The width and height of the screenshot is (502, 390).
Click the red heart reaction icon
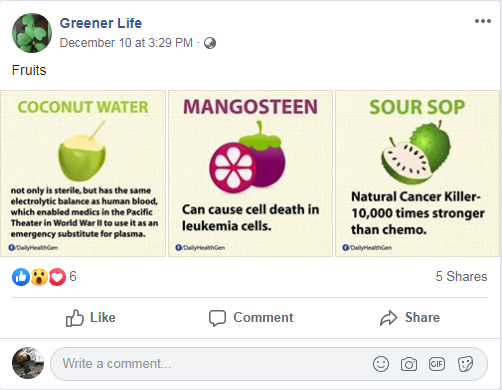[57, 277]
